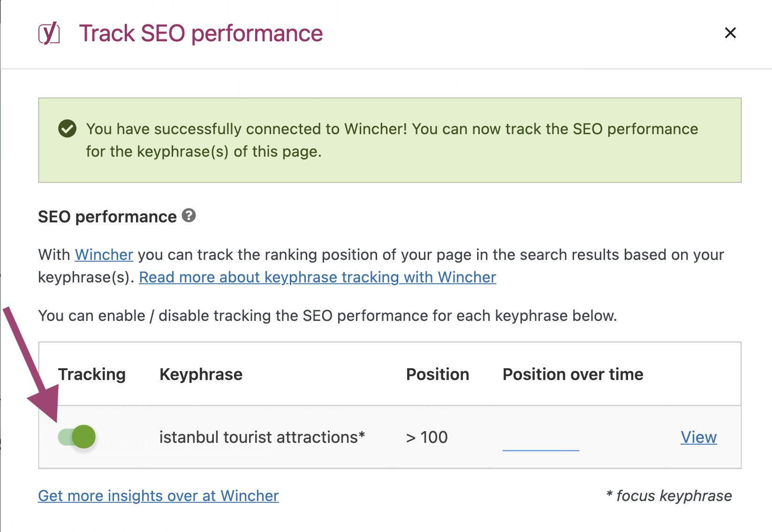Image resolution: width=772 pixels, height=532 pixels.
Task: Click the Wincher connection success message
Action: [392, 140]
